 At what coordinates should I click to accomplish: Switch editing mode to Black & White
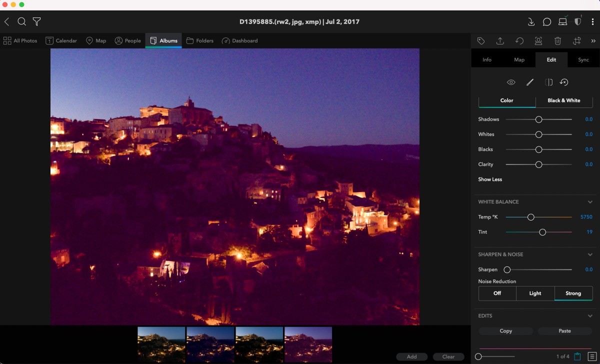coord(564,100)
